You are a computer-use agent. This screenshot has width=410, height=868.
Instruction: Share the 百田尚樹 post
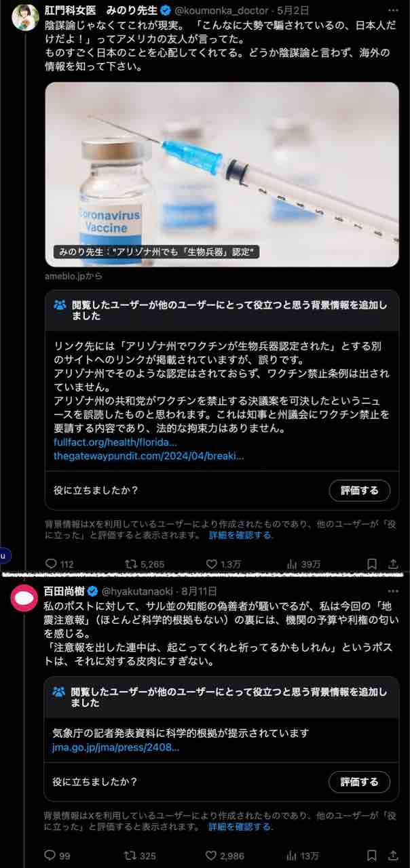[393, 855]
